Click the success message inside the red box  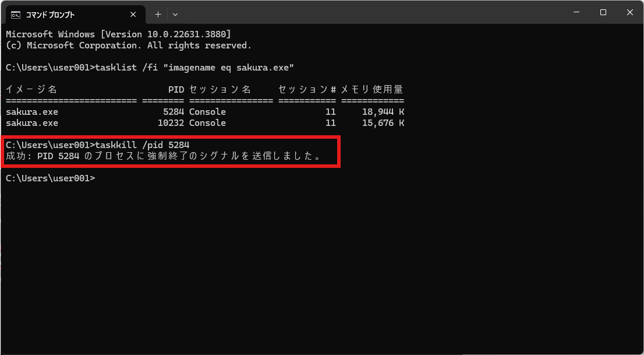coord(163,156)
